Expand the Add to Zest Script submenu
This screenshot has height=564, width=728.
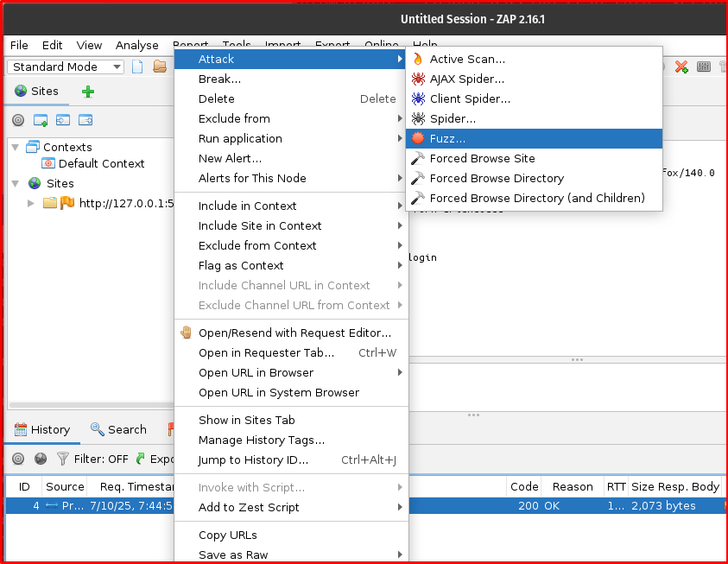(x=291, y=507)
